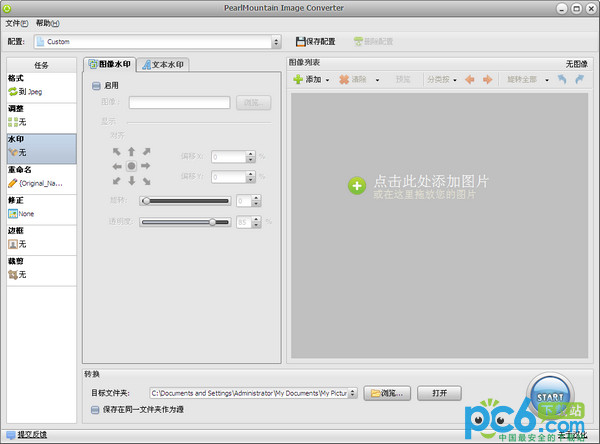This screenshot has width=600, height=444.
Task: Select bottom-right alignment arrow
Action: 146,181
